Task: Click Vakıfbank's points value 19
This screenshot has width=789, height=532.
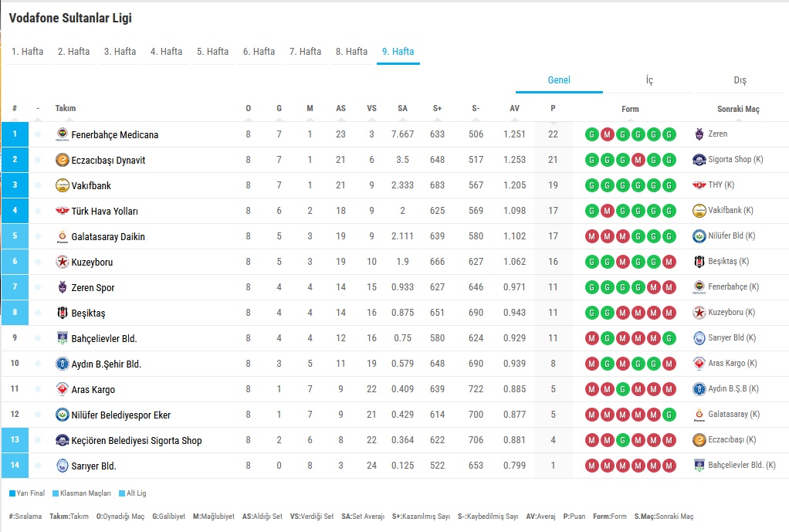Action: coord(553,185)
